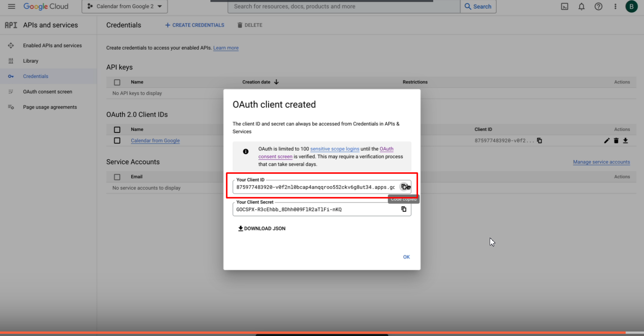644x336 pixels.
Task: Click the Page usage agreements sidebar icon
Action: 11,107
